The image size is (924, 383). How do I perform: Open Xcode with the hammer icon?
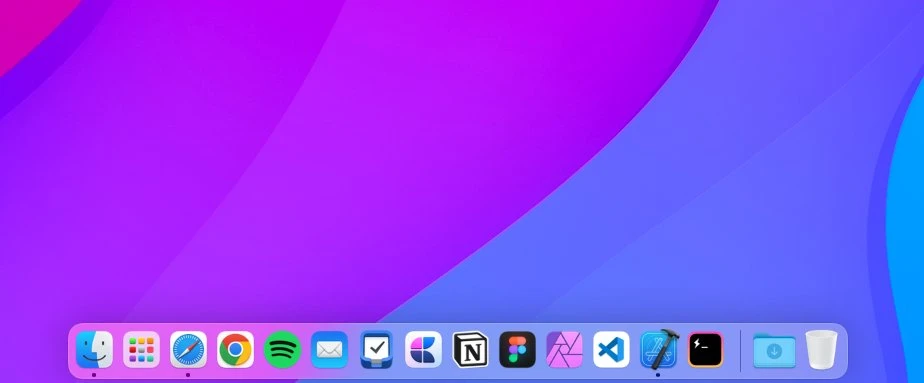[659, 349]
